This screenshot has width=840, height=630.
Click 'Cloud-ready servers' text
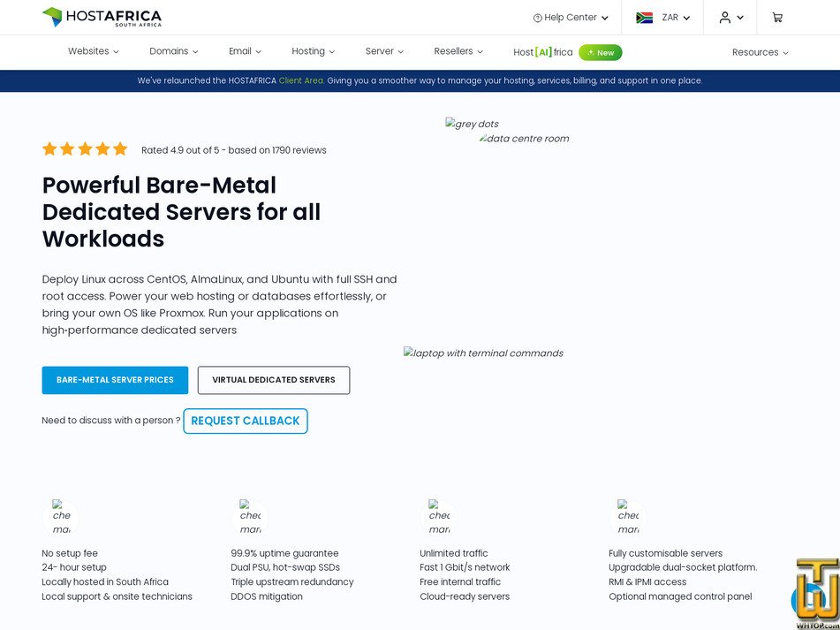tap(465, 596)
